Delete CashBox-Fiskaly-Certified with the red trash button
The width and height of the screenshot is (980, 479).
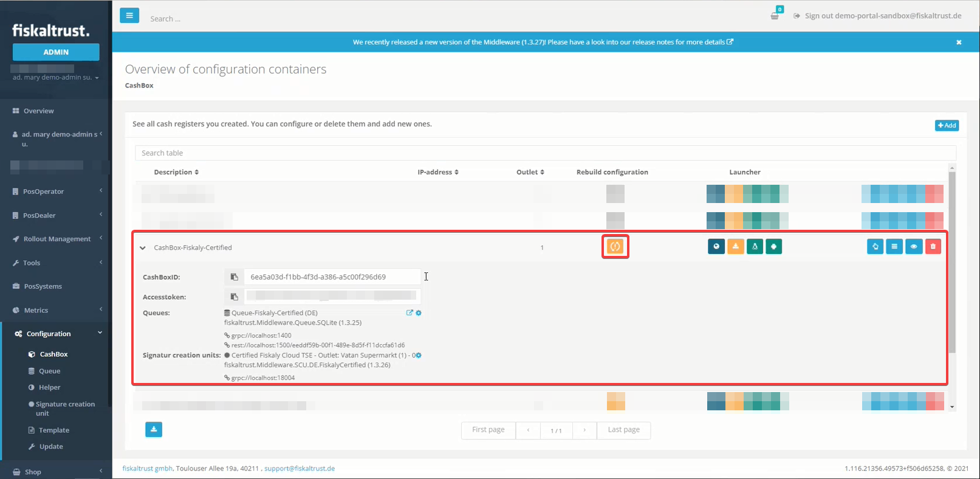[x=933, y=247]
